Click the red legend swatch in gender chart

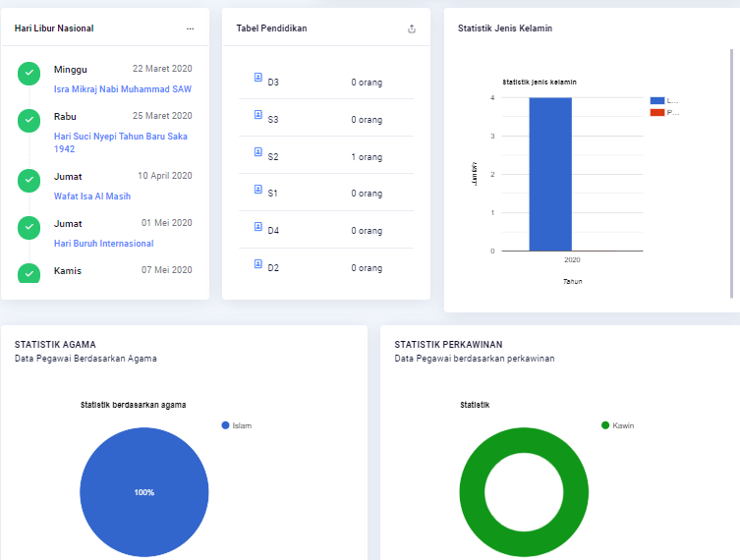657,113
